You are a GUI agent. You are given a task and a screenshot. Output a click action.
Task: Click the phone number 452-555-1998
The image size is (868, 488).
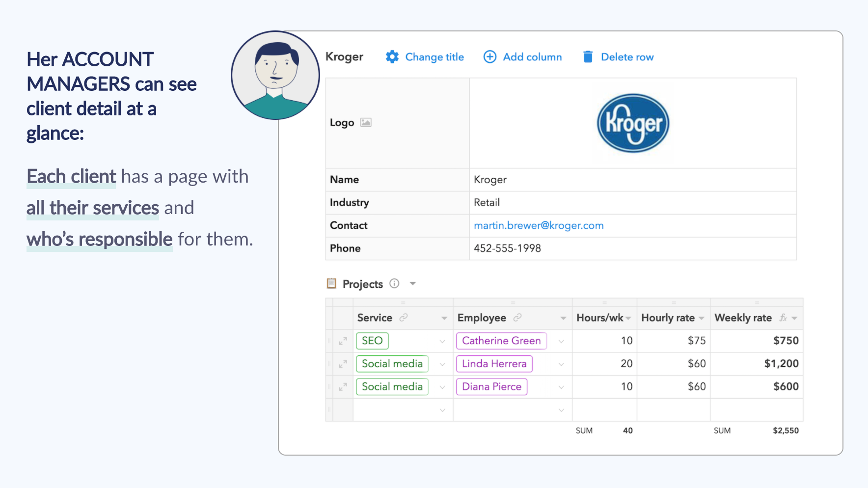pyautogui.click(x=507, y=248)
